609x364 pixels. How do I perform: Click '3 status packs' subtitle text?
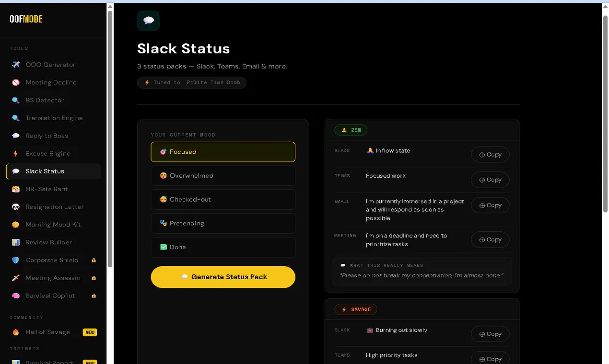(212, 66)
